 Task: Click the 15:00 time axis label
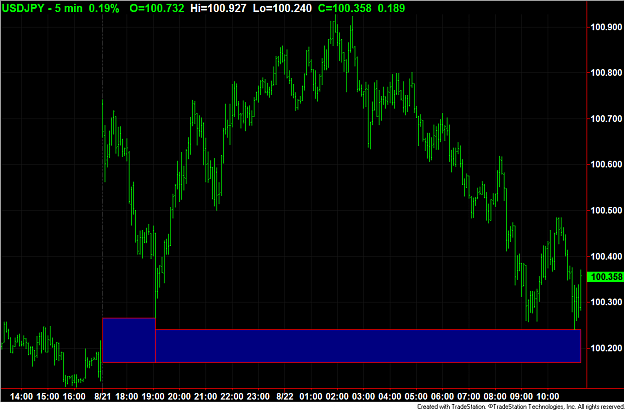coord(48,397)
